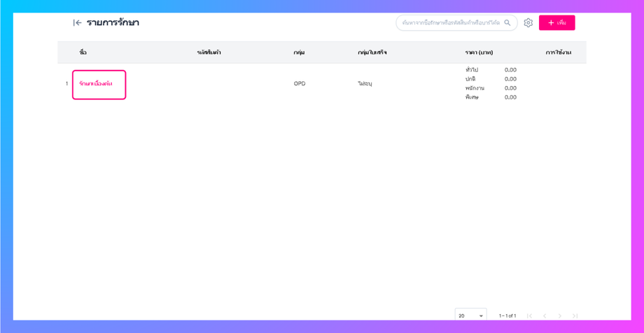The image size is (644, 333).
Task: Click the back arrow beside รายการรักษา
Action: point(77,23)
